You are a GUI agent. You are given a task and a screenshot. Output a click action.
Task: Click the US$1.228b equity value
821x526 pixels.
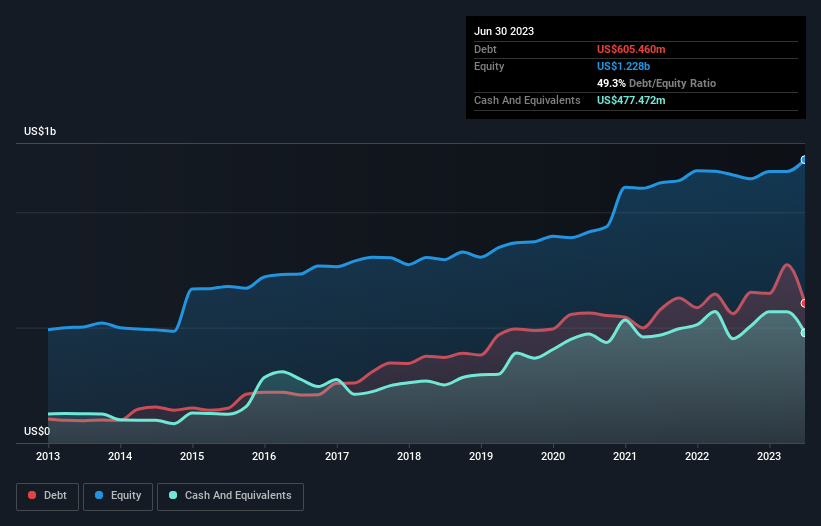click(623, 66)
